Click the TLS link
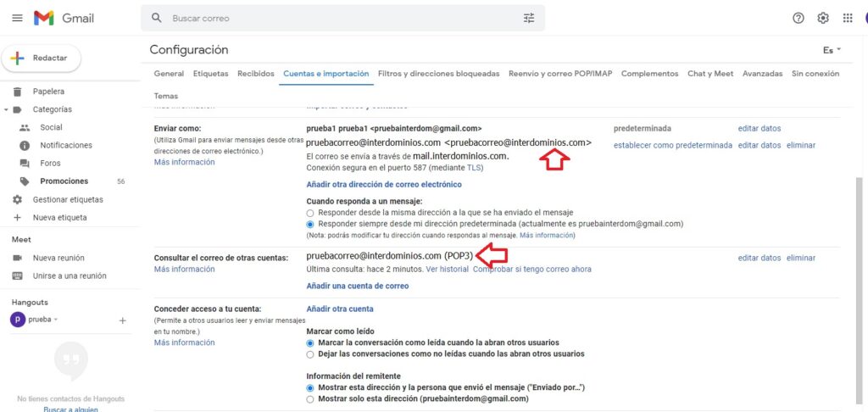 click(475, 167)
